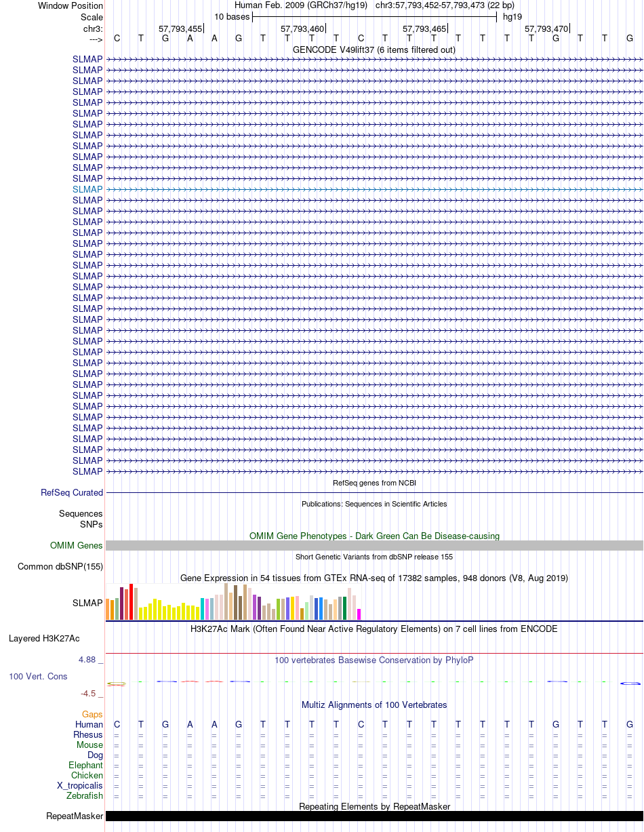Select the Rhesus alignment row label
644x832 pixels.
[88, 735]
